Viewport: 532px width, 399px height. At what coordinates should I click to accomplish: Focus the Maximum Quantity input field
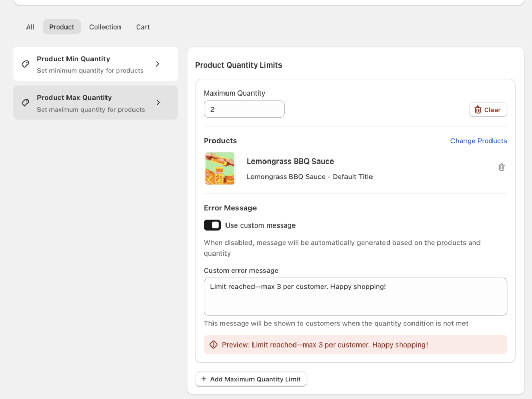pos(244,110)
